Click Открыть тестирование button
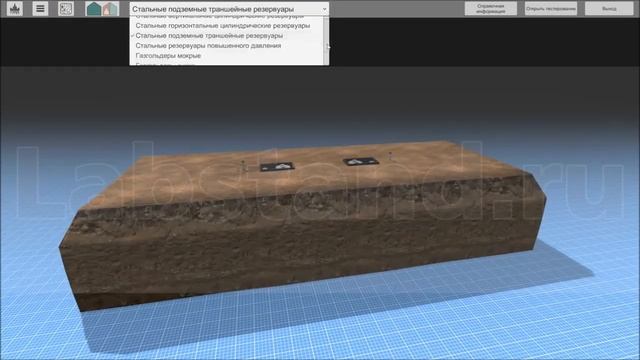 coord(551,9)
